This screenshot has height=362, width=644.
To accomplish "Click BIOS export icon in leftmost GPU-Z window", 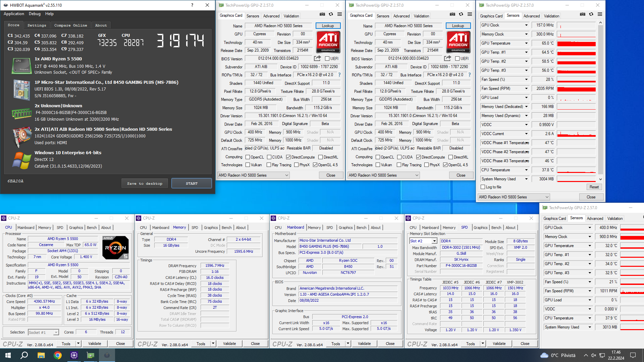I will point(317,58).
